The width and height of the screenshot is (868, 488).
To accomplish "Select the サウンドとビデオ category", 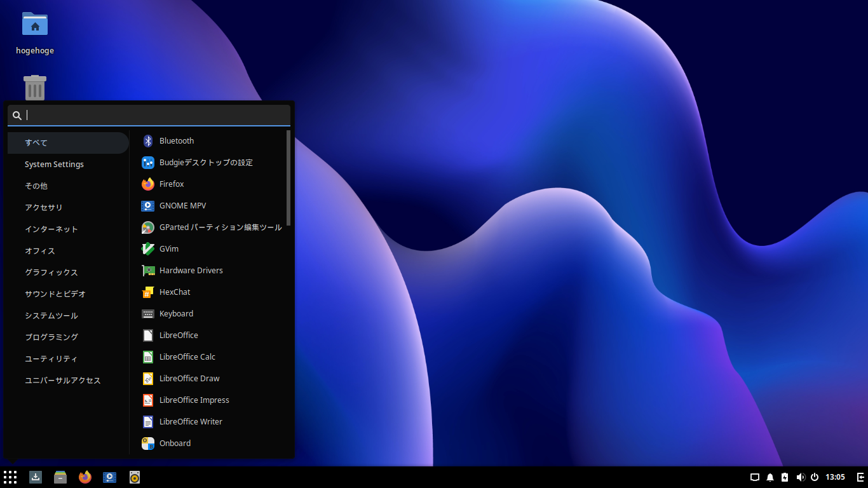I will tap(68, 294).
